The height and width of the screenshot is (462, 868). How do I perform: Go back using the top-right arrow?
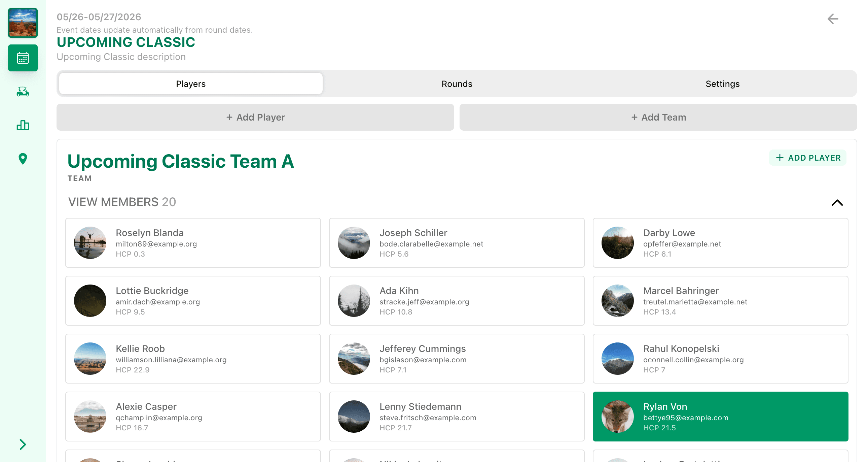click(x=833, y=19)
